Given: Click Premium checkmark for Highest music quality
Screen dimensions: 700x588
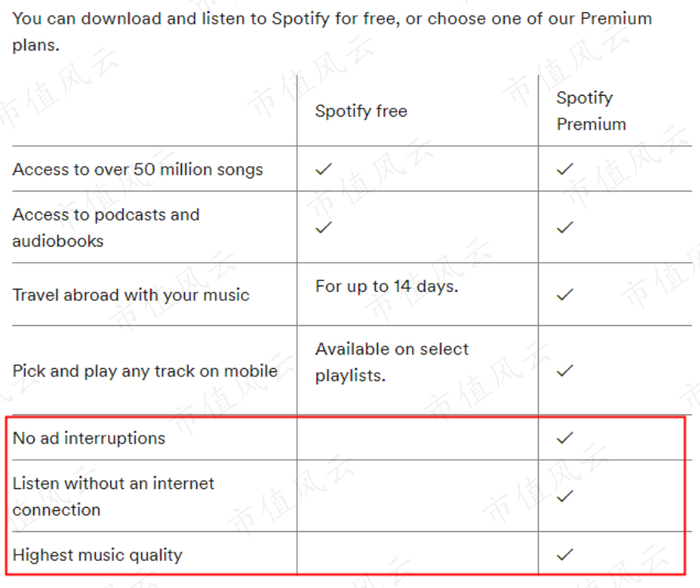Looking at the screenshot, I should point(565,553).
